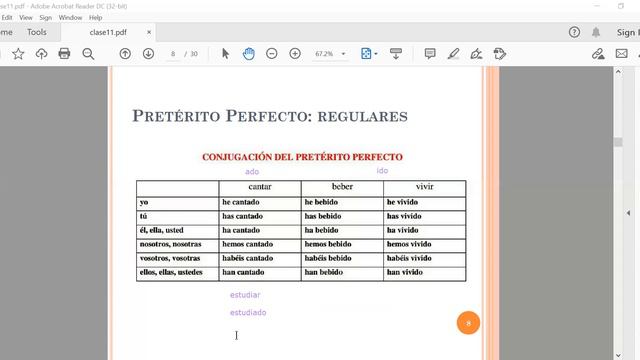Open the Edit menu
This screenshot has height=360, width=640.
pyautogui.click(x=7, y=18)
